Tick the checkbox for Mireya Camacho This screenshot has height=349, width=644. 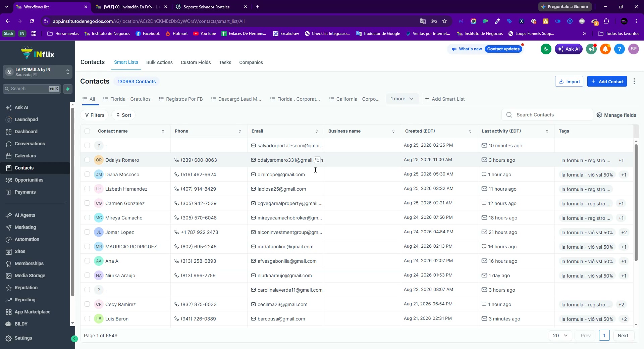pos(87,218)
